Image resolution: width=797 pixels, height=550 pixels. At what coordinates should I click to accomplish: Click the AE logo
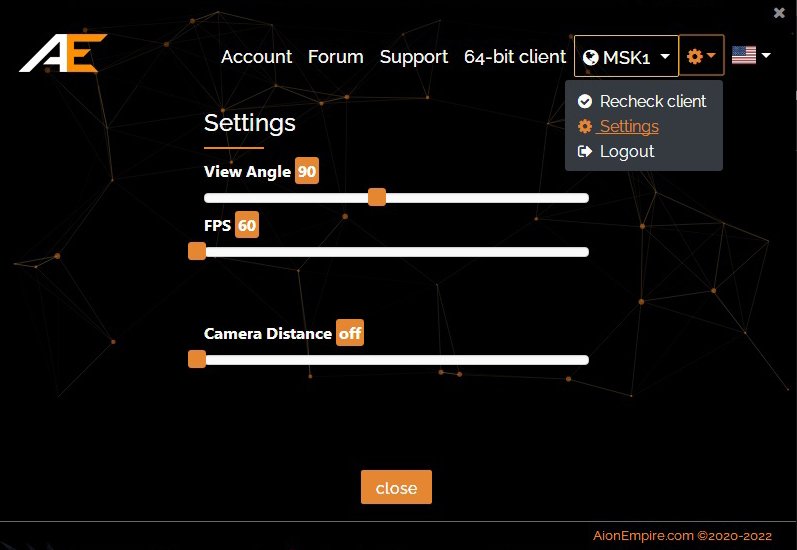(x=58, y=54)
